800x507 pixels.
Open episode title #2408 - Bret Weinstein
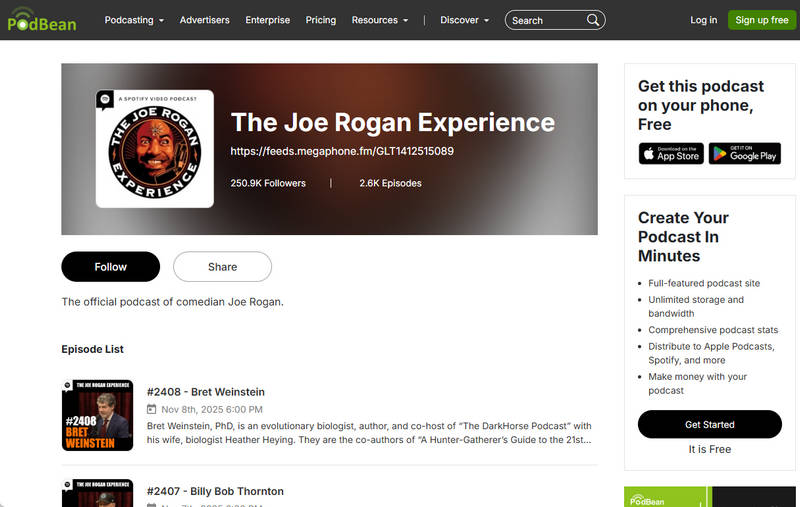(x=206, y=392)
